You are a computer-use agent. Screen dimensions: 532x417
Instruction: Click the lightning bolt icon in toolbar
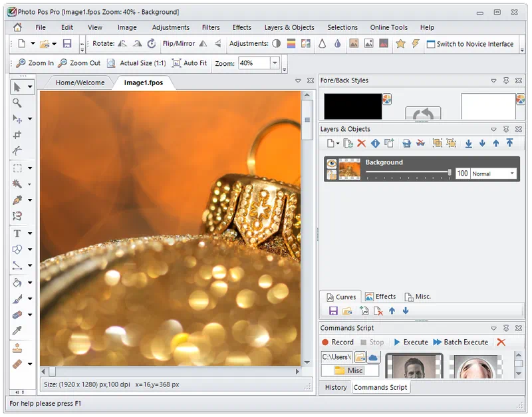click(416, 43)
